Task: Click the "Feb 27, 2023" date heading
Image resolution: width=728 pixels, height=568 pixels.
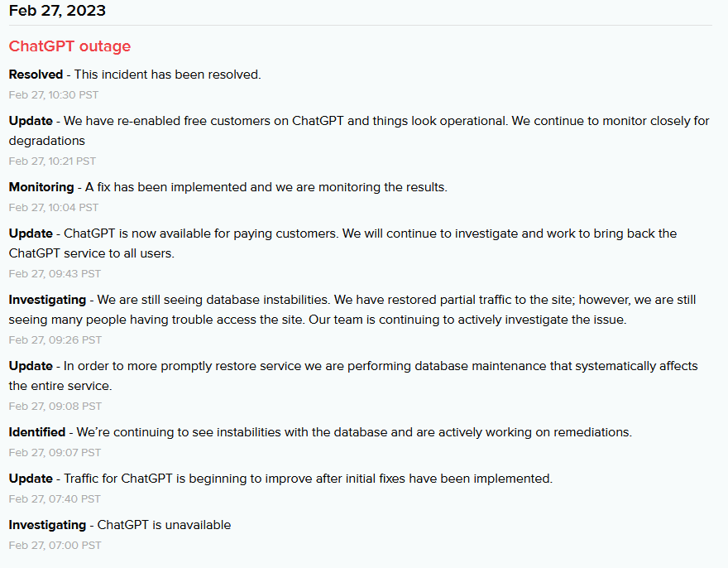Action: (57, 11)
